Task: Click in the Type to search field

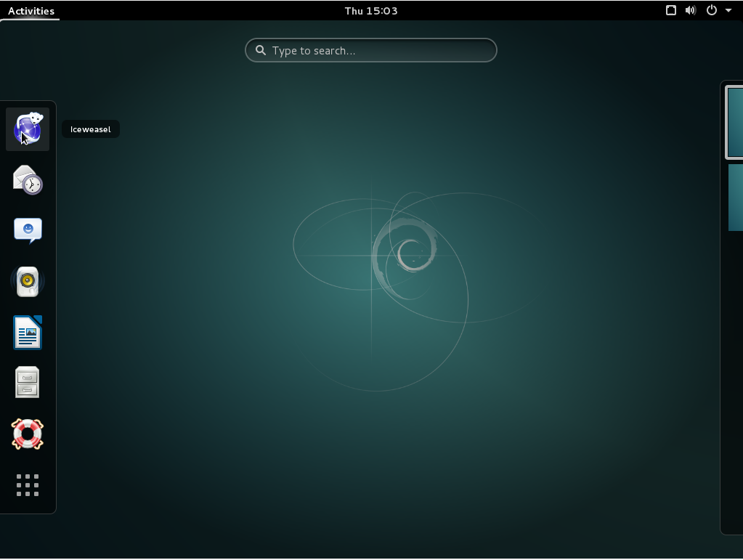Action: pyautogui.click(x=378, y=51)
